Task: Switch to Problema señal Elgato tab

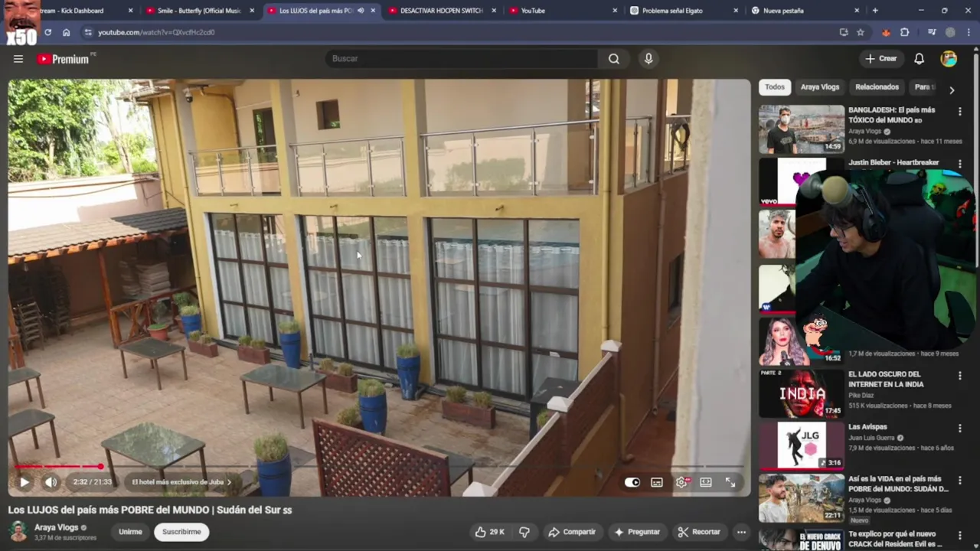Action: click(x=684, y=11)
